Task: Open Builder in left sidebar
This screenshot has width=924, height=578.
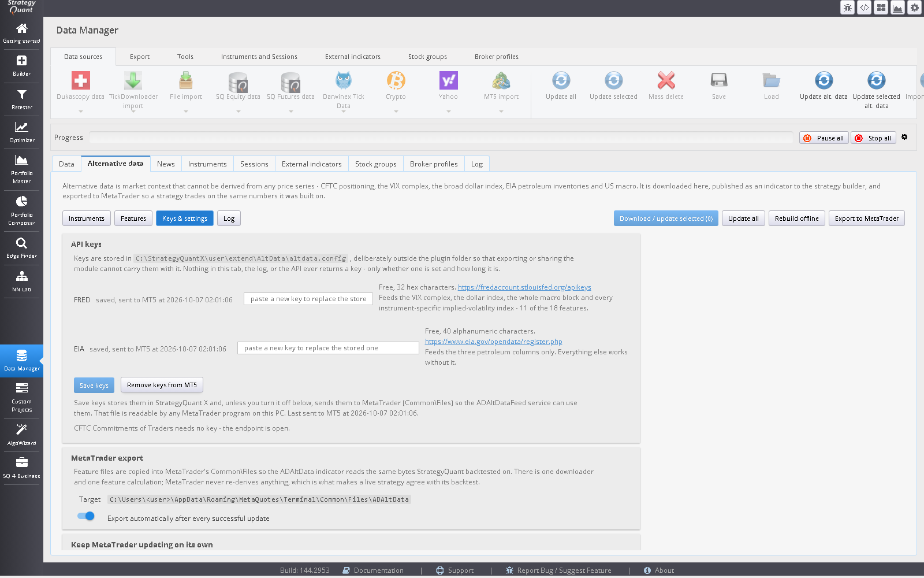Action: pos(21,66)
